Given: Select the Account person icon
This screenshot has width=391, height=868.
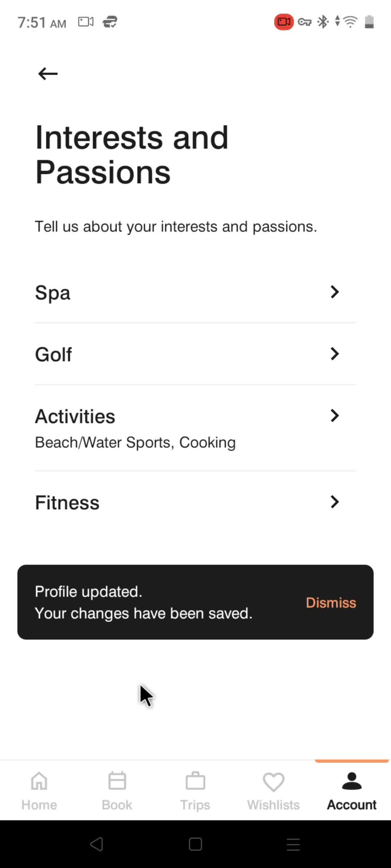Looking at the screenshot, I should click(x=352, y=781).
